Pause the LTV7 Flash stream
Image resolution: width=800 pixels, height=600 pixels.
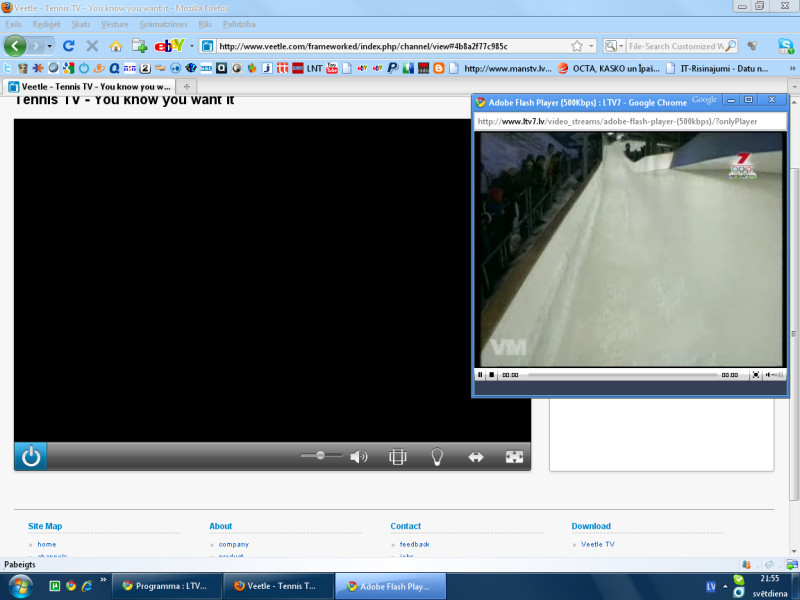(x=480, y=375)
